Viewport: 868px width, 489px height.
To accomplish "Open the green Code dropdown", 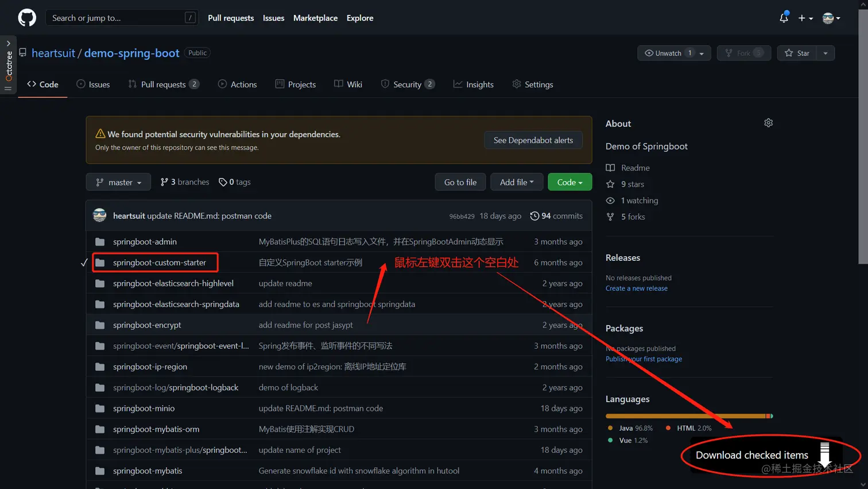I will tap(569, 182).
